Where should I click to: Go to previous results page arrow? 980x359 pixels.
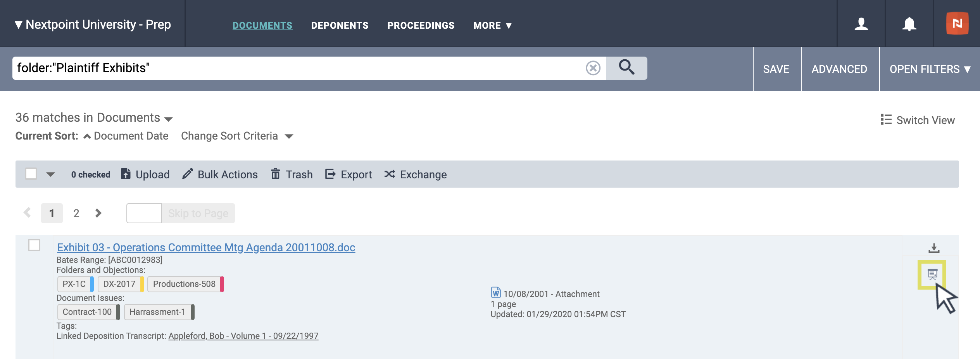click(x=27, y=212)
